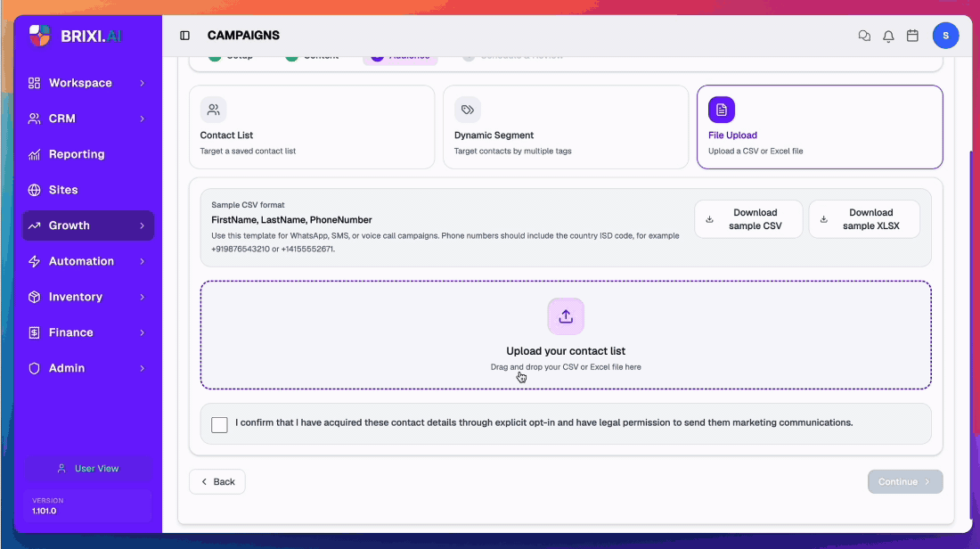Expand the Growth menu chevron
980x549 pixels.
(142, 225)
